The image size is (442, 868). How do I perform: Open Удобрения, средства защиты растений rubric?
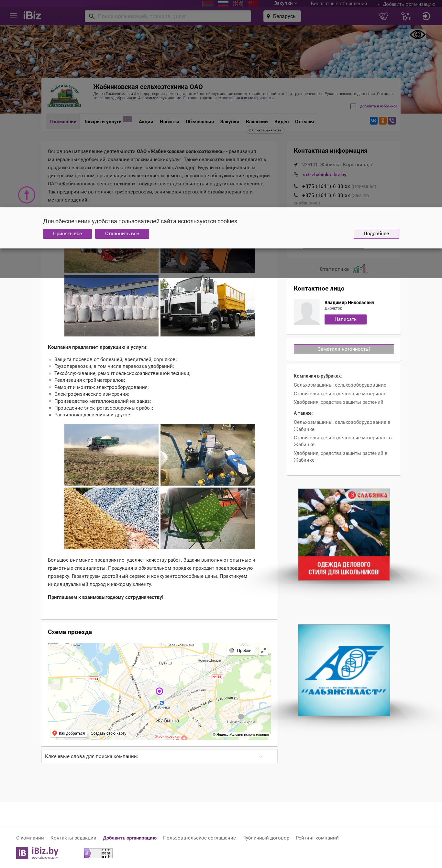pyautogui.click(x=338, y=402)
